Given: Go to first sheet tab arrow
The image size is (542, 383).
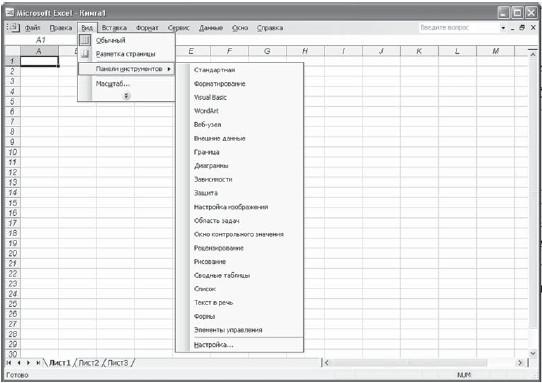Looking at the screenshot, I should point(9,363).
